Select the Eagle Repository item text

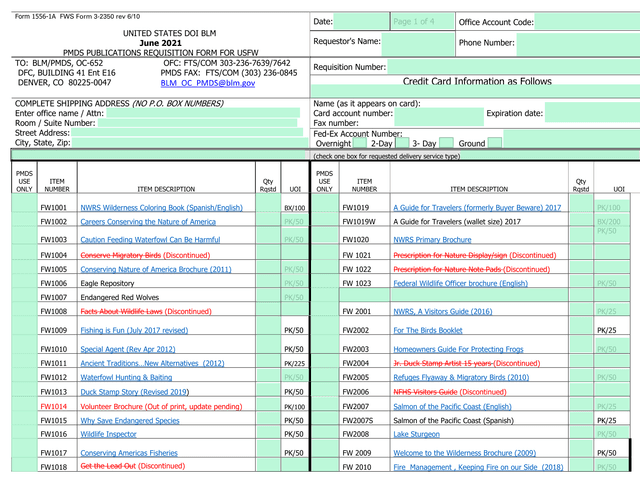[107, 283]
